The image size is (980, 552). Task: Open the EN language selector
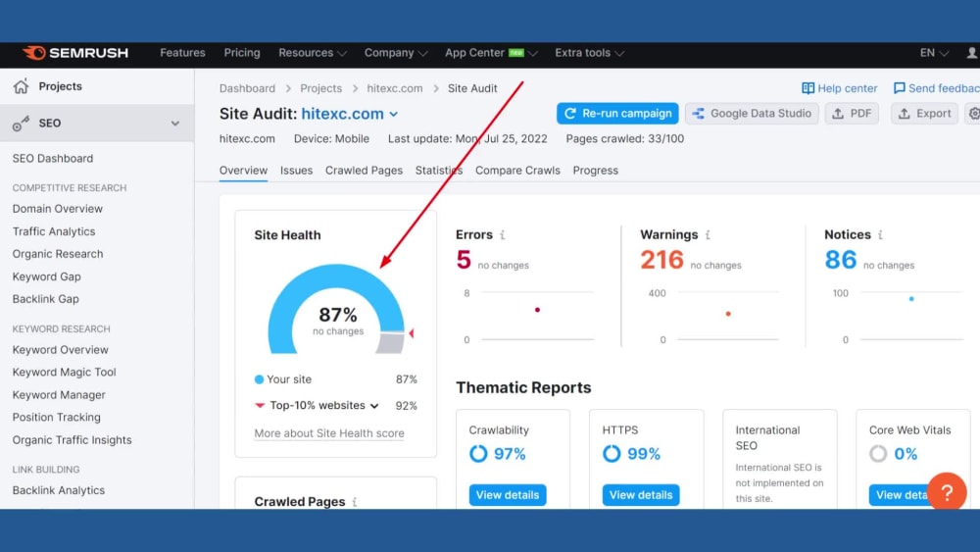934,53
